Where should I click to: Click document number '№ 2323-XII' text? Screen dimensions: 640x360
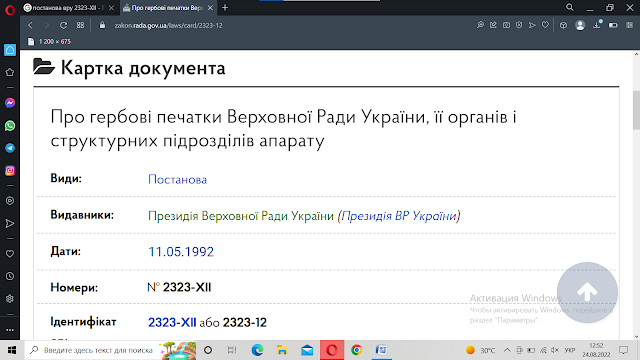tap(179, 287)
